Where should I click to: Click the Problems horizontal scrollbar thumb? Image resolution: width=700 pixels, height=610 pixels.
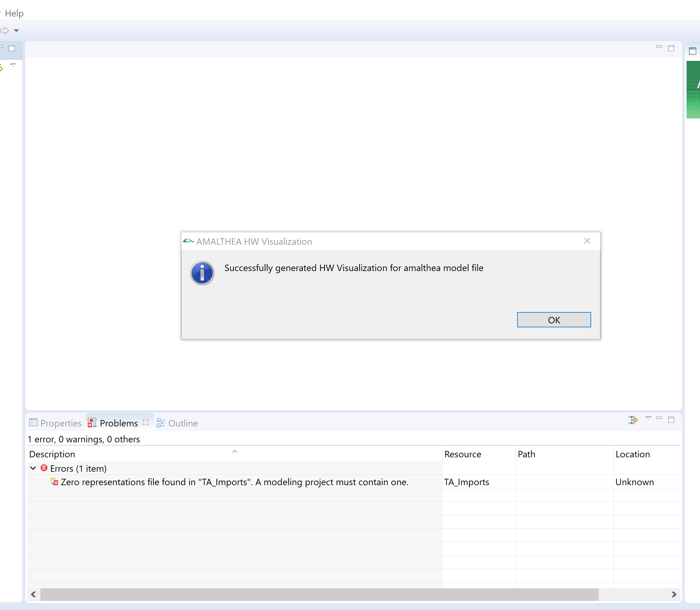point(319,594)
